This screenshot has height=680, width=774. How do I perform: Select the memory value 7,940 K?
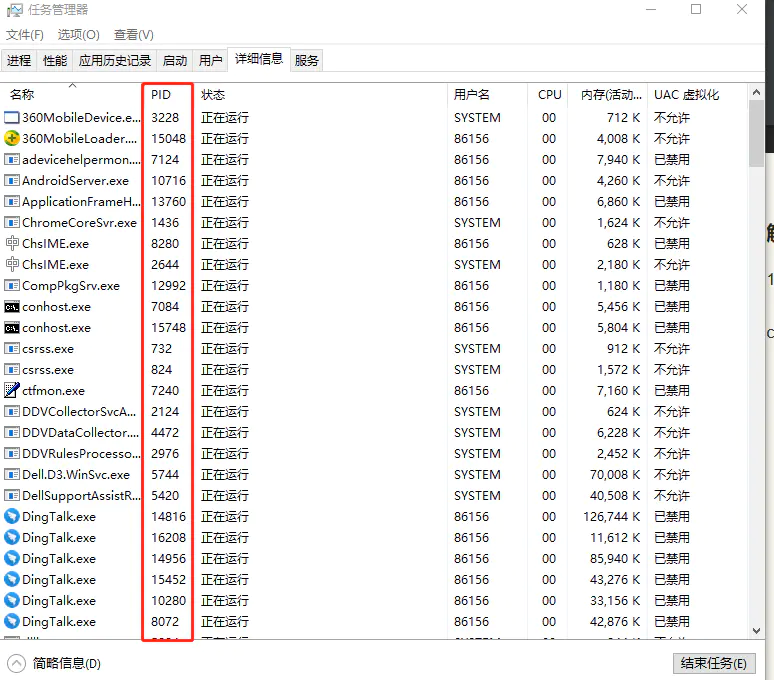pos(618,160)
